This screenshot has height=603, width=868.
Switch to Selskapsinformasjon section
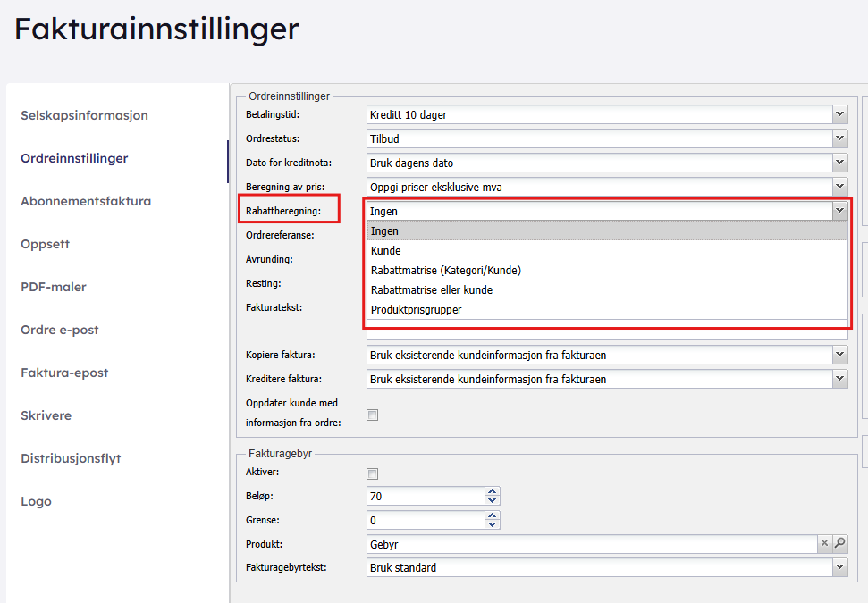(84, 115)
